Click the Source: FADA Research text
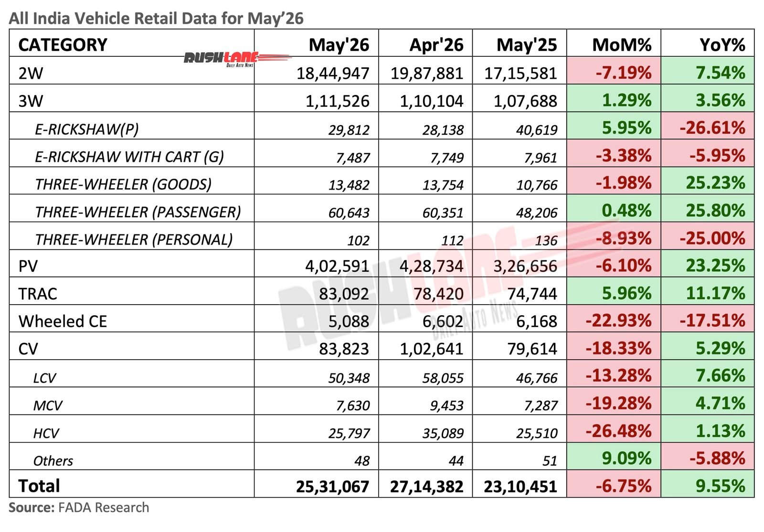Viewport: 764px width, 532px height. [79, 508]
